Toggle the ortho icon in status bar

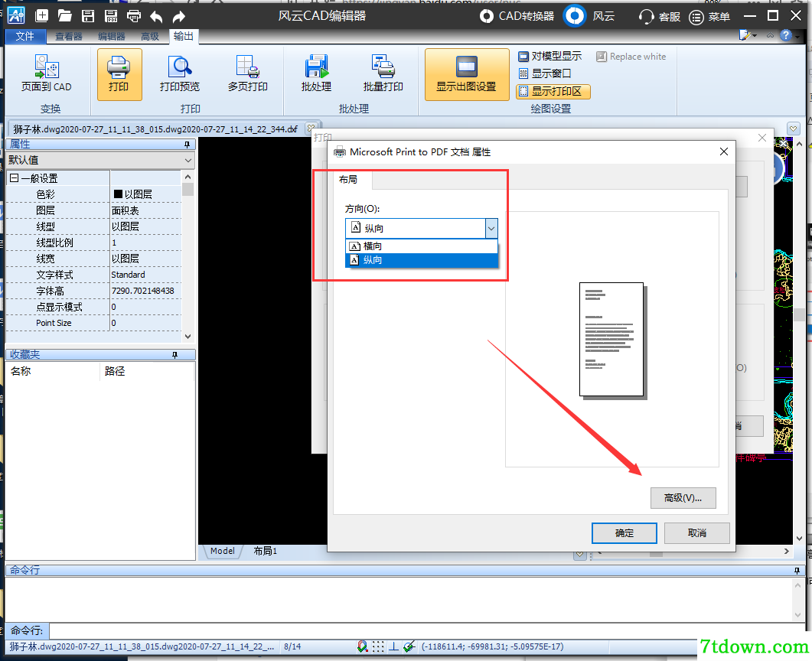[x=393, y=646]
